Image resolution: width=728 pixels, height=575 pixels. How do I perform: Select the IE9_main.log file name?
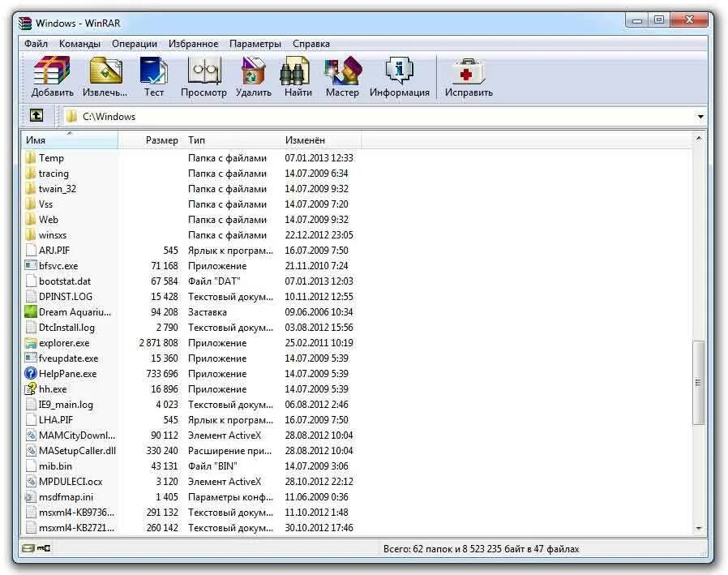(66, 405)
